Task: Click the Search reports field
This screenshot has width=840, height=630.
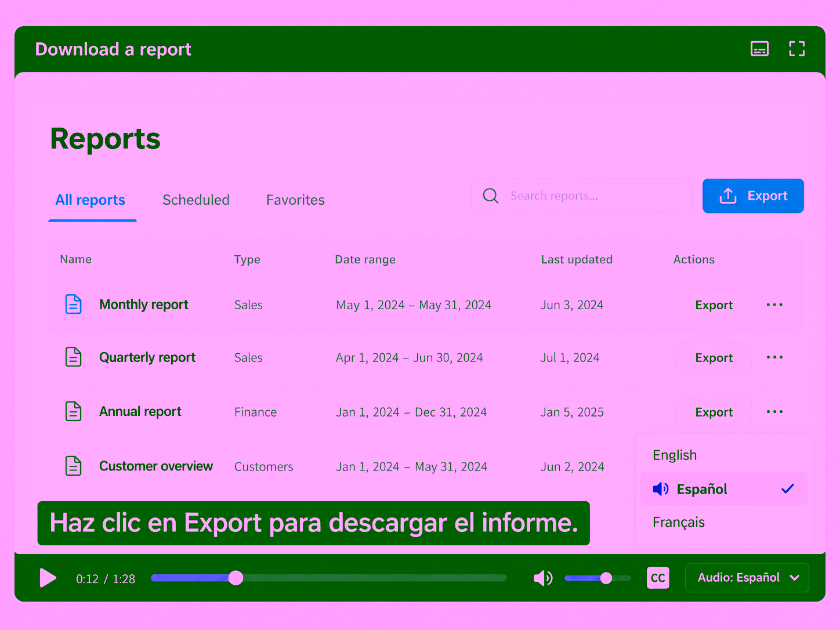Action: [582, 196]
